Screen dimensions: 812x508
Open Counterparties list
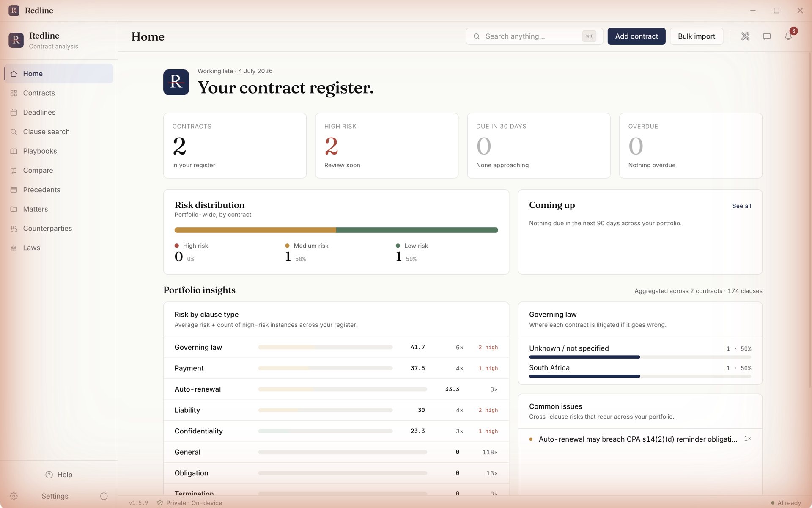click(x=59, y=229)
